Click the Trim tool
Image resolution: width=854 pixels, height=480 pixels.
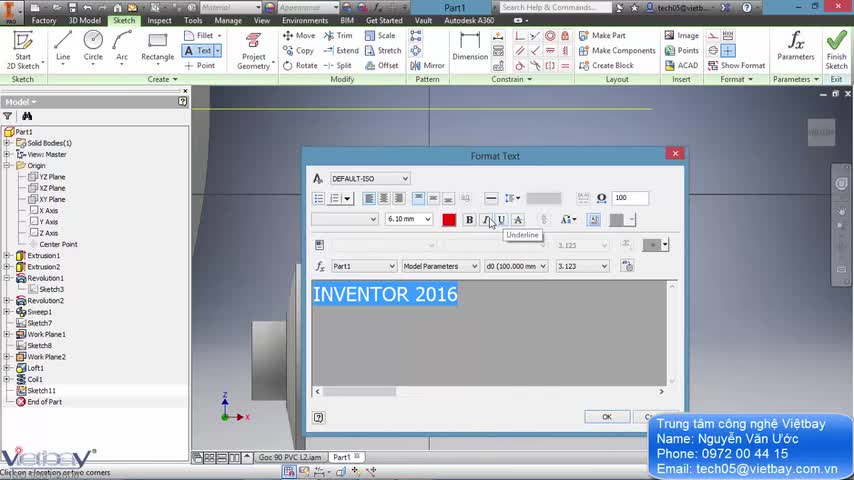[338, 35]
